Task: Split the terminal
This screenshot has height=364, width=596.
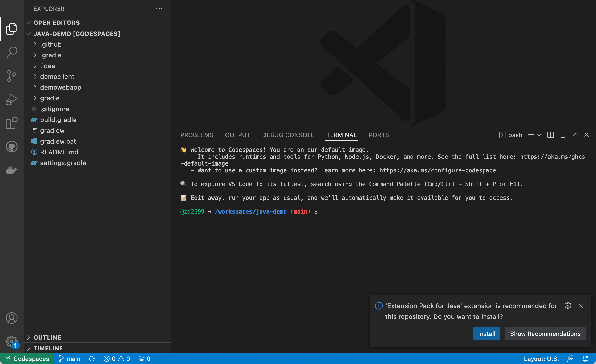Action: coord(550,135)
